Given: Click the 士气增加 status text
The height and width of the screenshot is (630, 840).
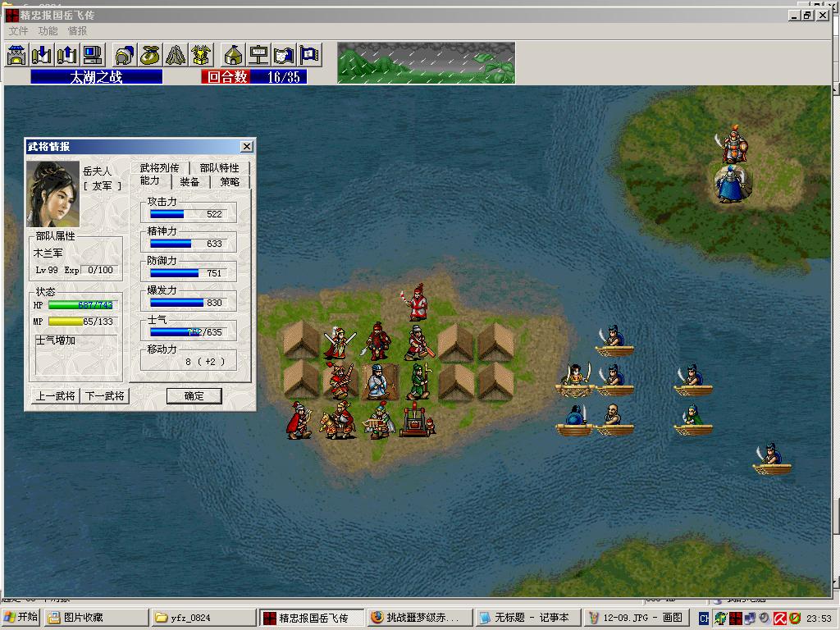Looking at the screenshot, I should [56, 340].
